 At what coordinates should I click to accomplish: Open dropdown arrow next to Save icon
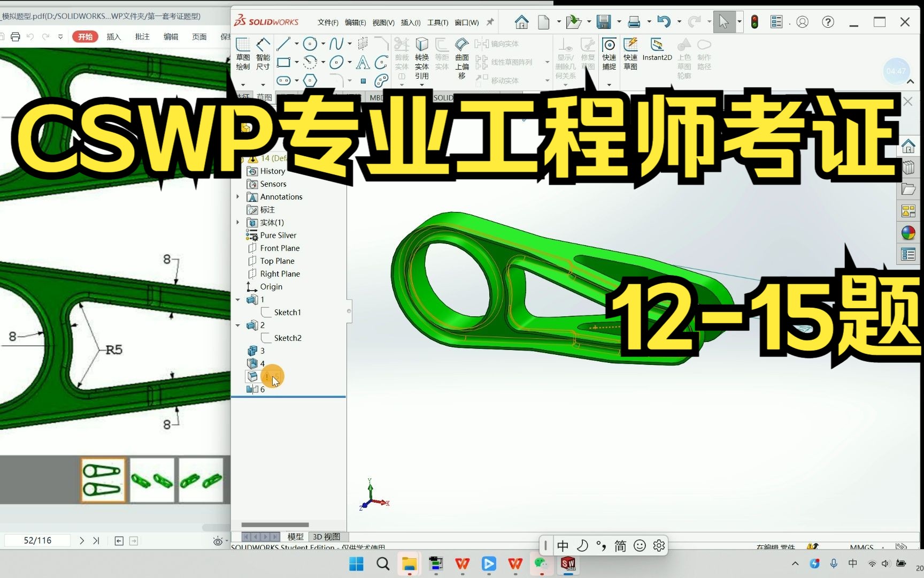pos(619,22)
